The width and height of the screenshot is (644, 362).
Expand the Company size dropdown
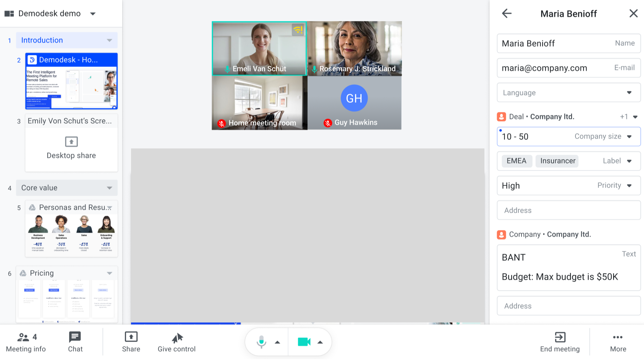coord(629,136)
